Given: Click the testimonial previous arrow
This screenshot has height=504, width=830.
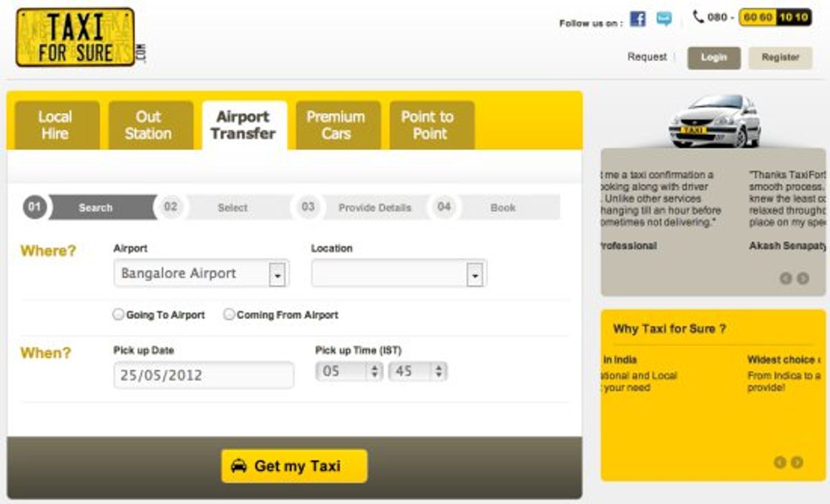Looking at the screenshot, I should [x=785, y=279].
